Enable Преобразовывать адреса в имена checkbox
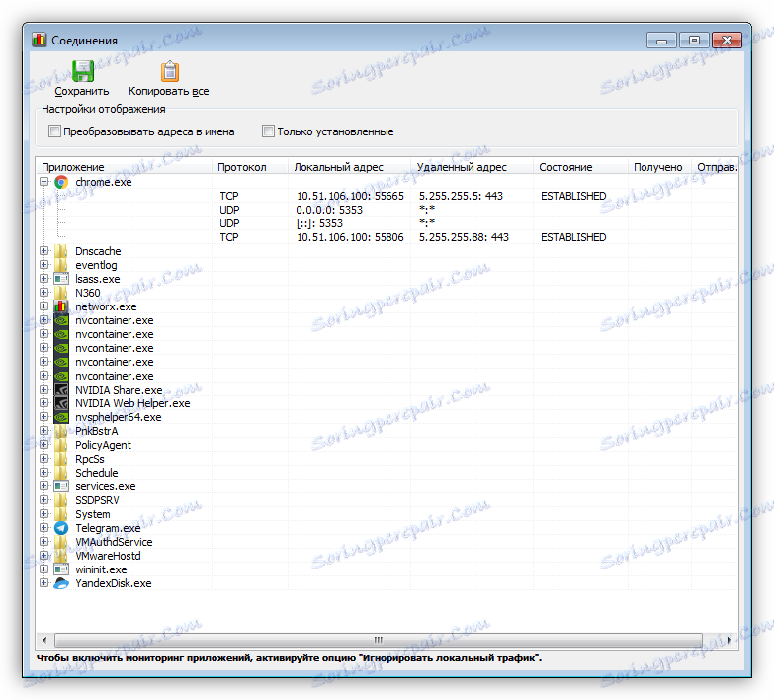The height and width of the screenshot is (700, 774). [x=54, y=131]
